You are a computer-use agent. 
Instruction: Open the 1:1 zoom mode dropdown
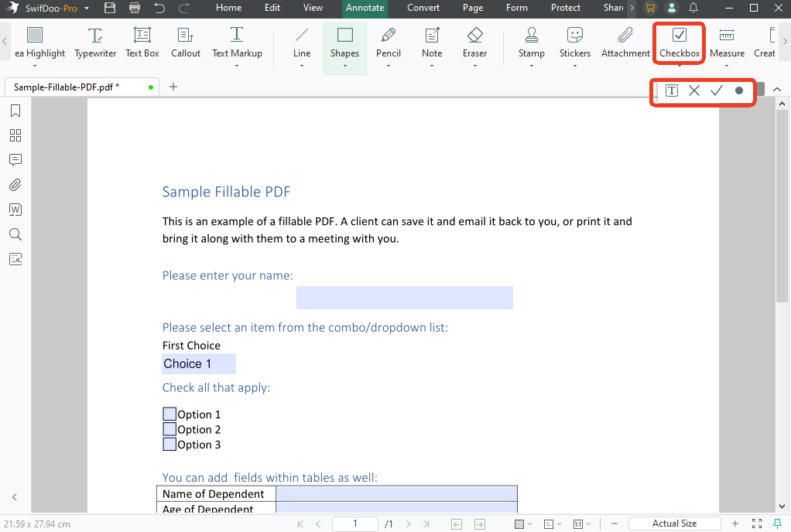click(582, 524)
